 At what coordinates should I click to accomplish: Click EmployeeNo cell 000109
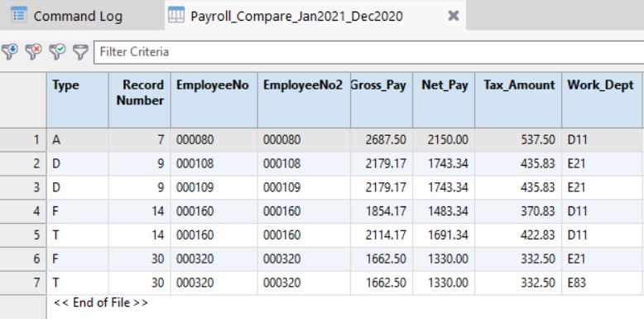pyautogui.click(x=214, y=187)
